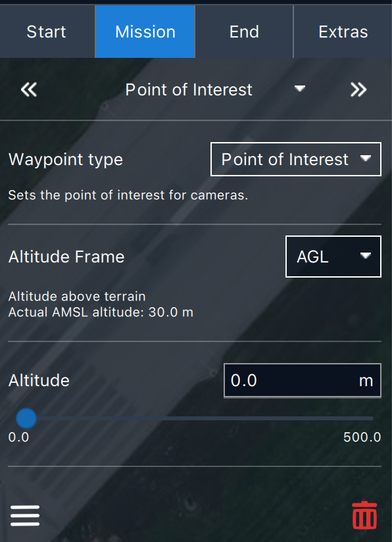
Task: Click the Altitude value input field
Action: 303,381
